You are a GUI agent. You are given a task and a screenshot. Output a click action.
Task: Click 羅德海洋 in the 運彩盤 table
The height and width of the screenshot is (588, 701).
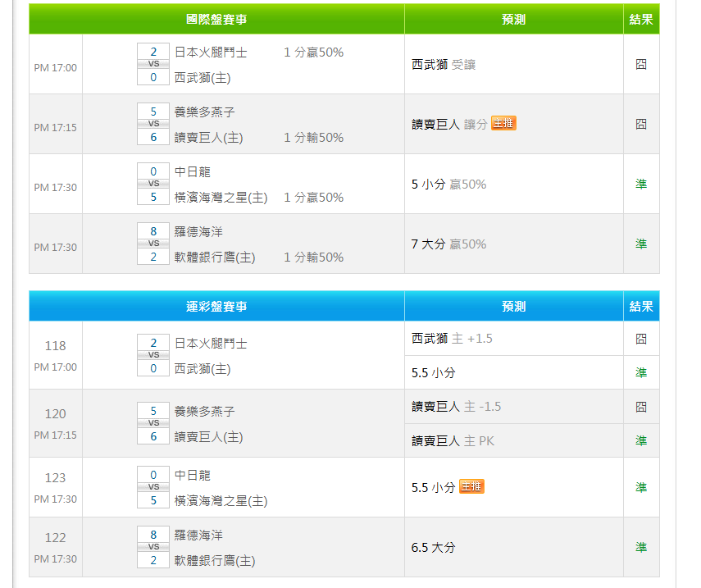[198, 536]
